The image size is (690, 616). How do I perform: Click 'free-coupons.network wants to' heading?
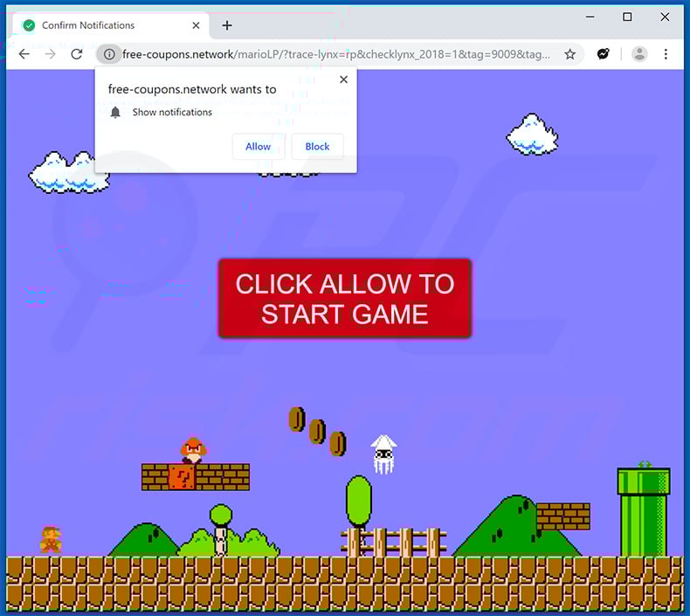(x=192, y=89)
